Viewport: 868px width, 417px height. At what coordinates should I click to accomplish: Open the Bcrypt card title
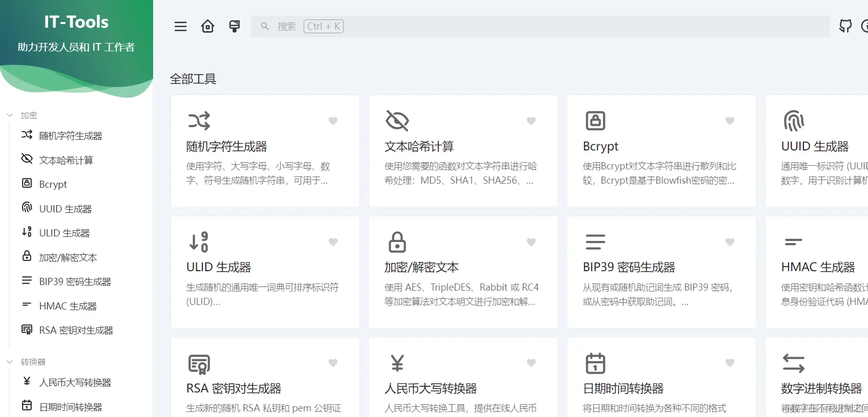pos(601,147)
